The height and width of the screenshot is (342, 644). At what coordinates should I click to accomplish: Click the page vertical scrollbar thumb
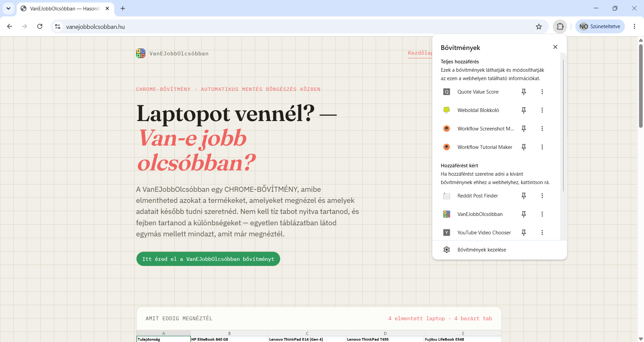641,85
